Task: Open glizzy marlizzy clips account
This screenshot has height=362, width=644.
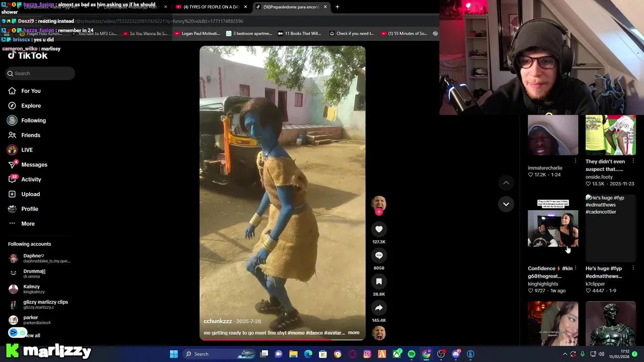Action: click(x=39, y=305)
